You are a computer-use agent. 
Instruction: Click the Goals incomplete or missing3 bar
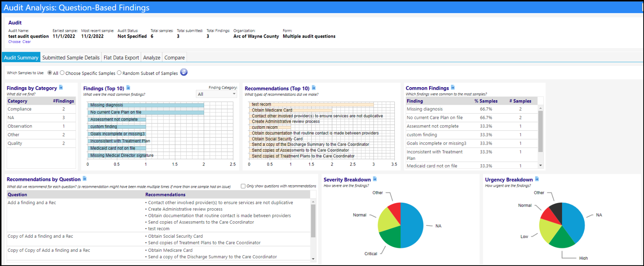coord(117,134)
